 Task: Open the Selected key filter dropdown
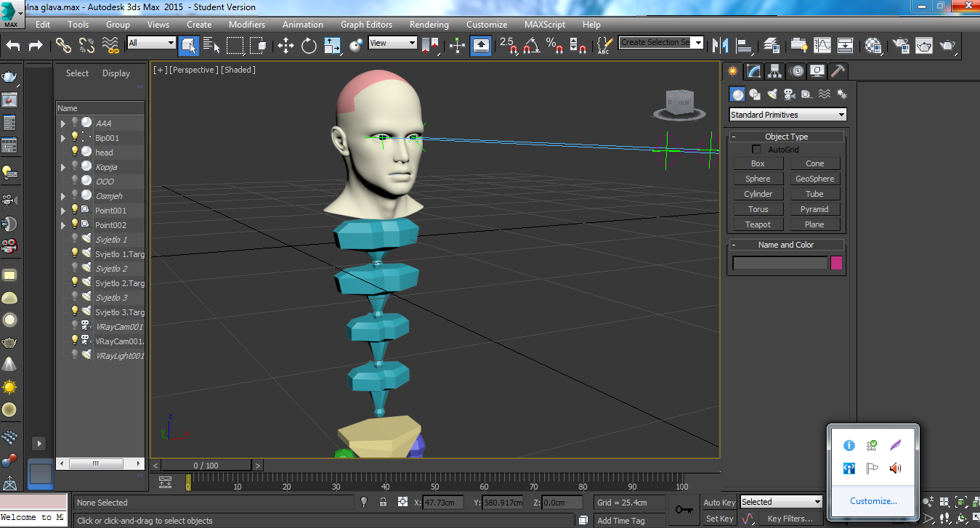[x=781, y=502]
